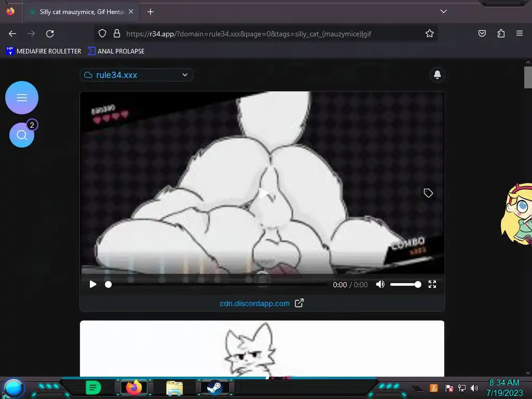Screen dimensions: 532x399
Task: Open system volume tray icon
Action: pyautogui.click(x=474, y=388)
